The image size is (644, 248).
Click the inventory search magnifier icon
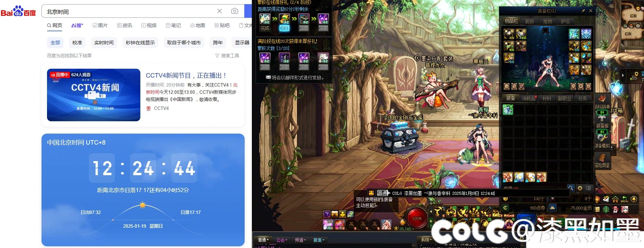pyautogui.click(x=571, y=188)
